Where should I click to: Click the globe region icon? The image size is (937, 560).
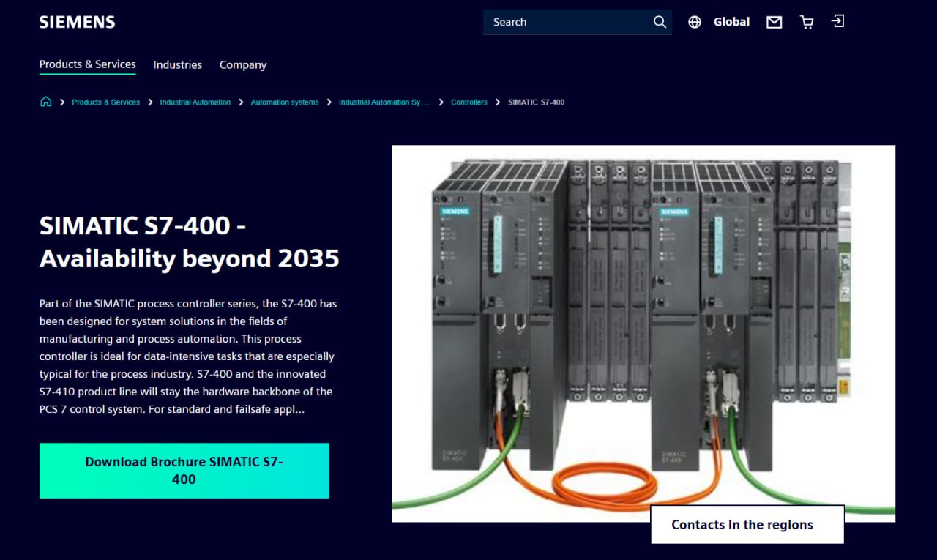coord(695,22)
